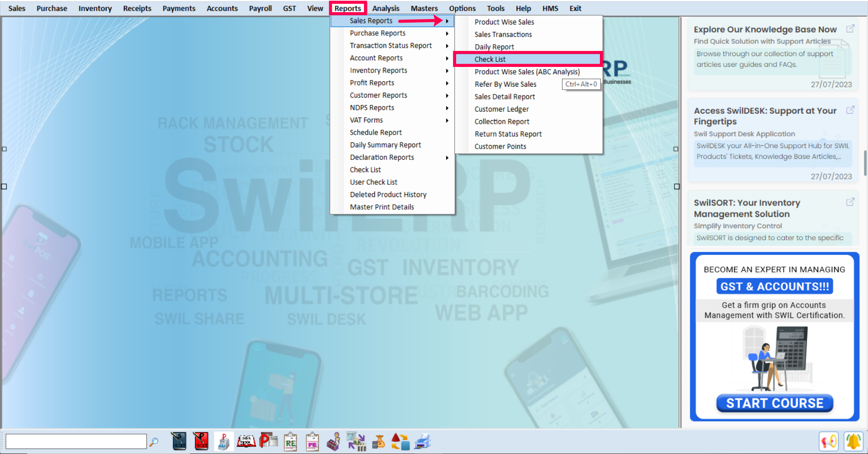Click the printer icon in bottom toolbar
The image size is (868, 454).
point(423,441)
